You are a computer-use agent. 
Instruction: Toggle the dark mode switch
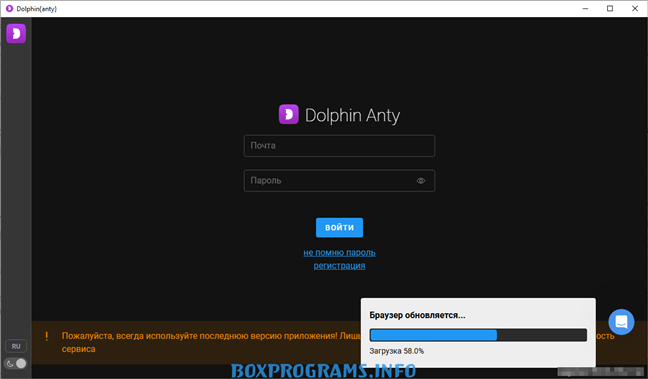click(x=16, y=363)
